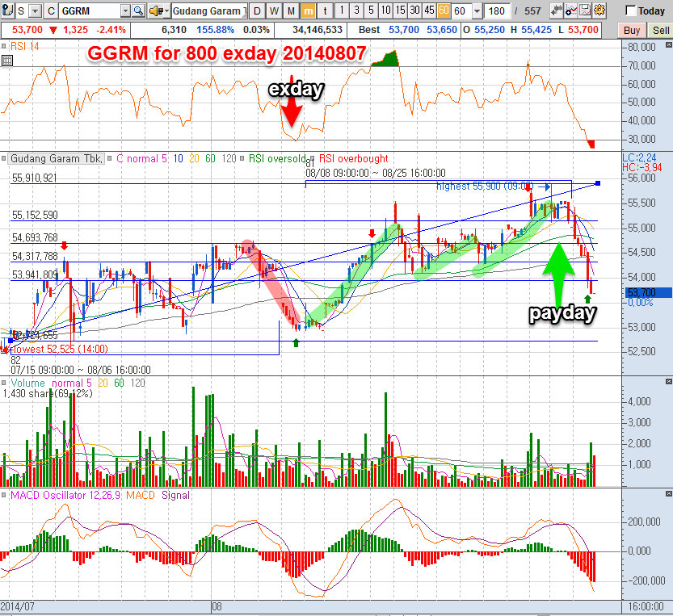The image size is (673, 616).
Task: Click the speaker alert icon
Action: coord(156,10)
